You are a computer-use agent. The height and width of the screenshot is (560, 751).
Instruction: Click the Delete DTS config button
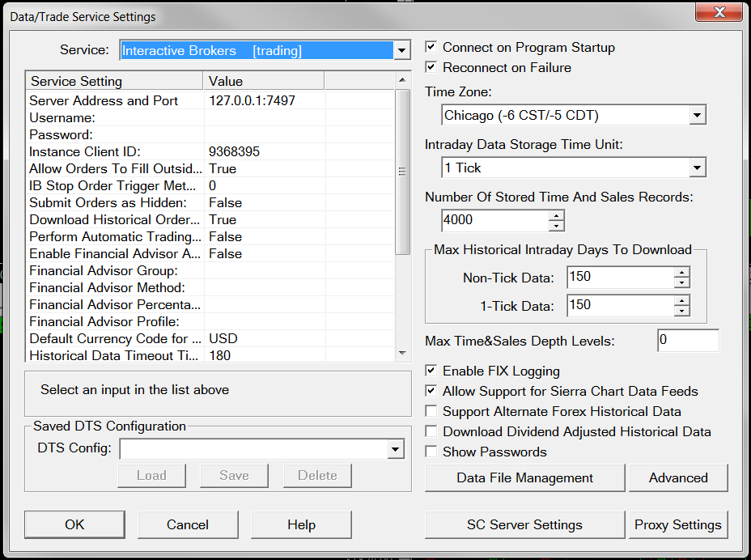click(317, 475)
